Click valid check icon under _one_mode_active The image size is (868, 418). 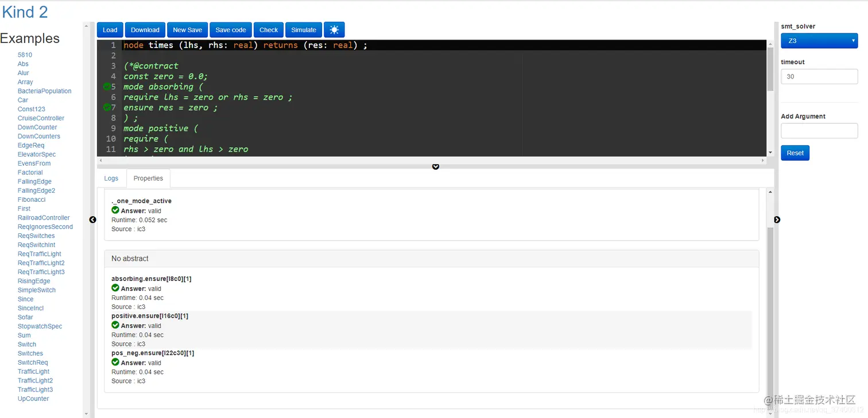115,210
